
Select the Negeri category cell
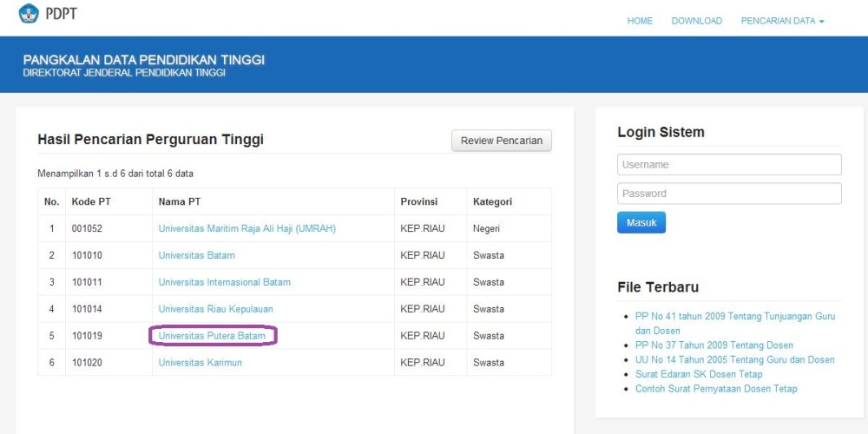point(487,228)
